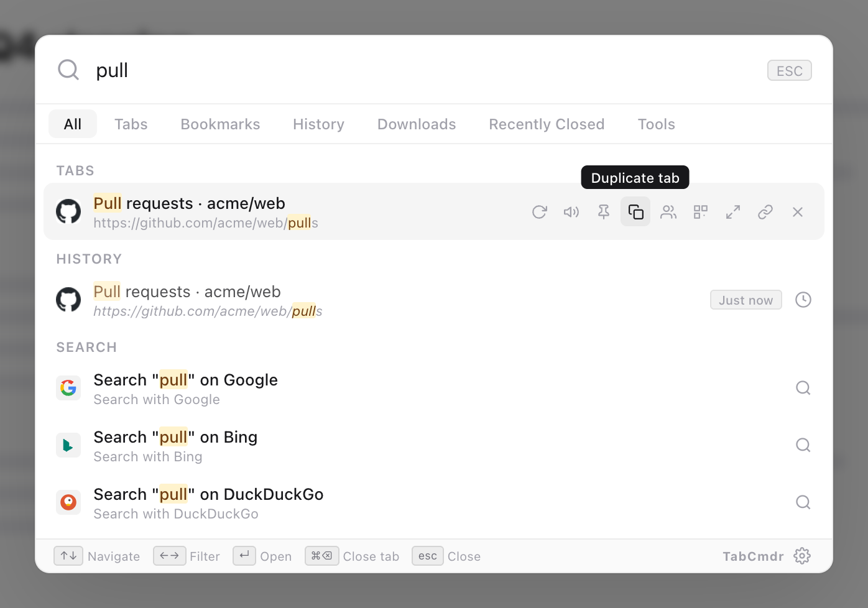The height and width of the screenshot is (608, 868).
Task: Switch to the Recently Closed filter
Action: 547,124
